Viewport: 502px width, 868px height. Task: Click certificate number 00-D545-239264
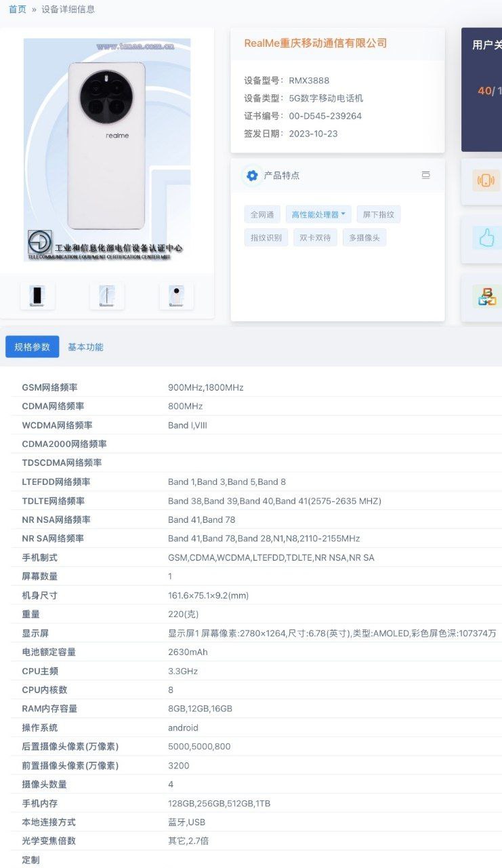325,116
